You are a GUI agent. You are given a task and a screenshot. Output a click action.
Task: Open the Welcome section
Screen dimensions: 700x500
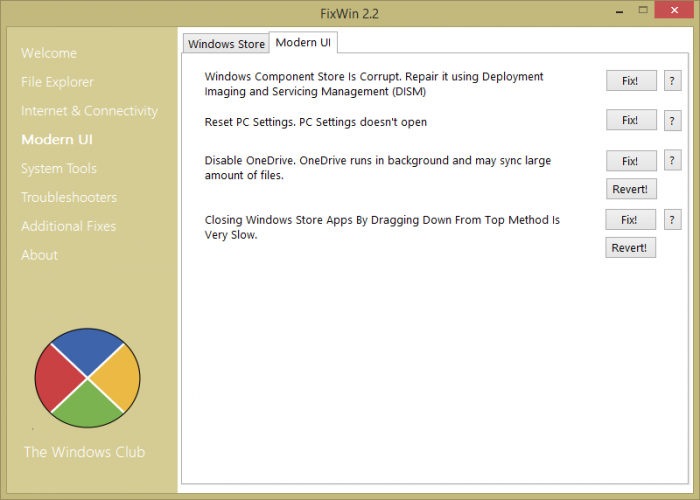[49, 53]
